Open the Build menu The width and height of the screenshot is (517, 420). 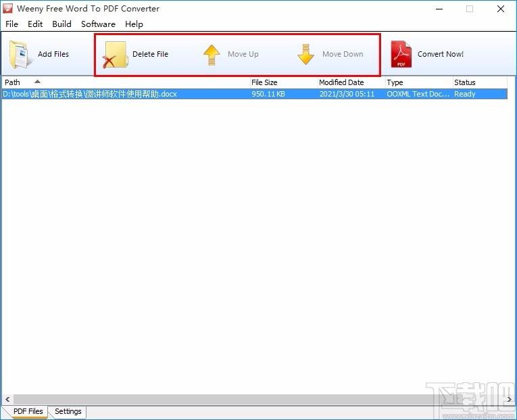(61, 24)
